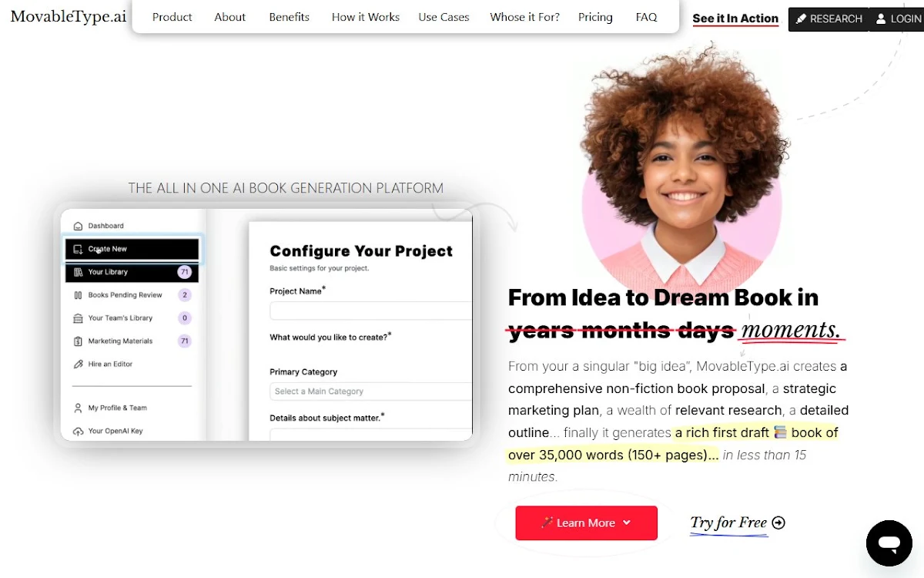Click the Hire an Editor pen icon
The width and height of the screenshot is (924, 578).
pyautogui.click(x=78, y=364)
